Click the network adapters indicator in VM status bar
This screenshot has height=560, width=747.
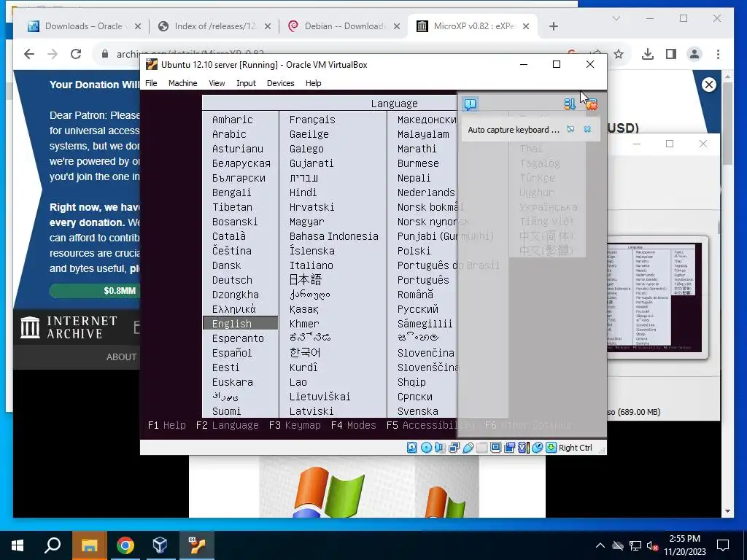pyautogui.click(x=454, y=448)
